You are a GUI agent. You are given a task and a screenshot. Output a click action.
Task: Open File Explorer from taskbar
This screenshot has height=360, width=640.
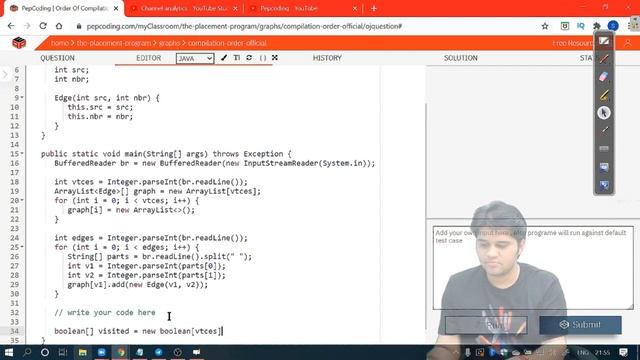click(82, 352)
